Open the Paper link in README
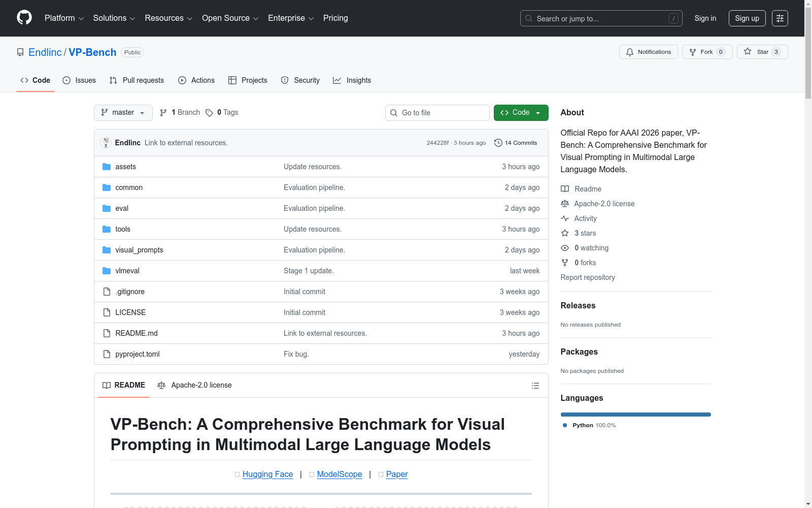 click(x=397, y=474)
